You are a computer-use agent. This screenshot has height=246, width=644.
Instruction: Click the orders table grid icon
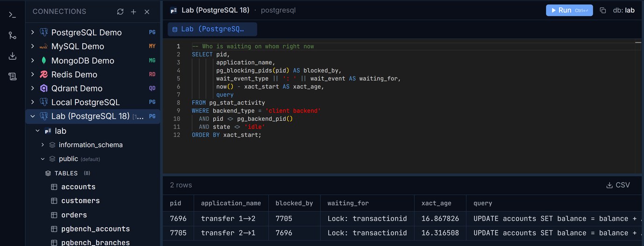click(54, 215)
